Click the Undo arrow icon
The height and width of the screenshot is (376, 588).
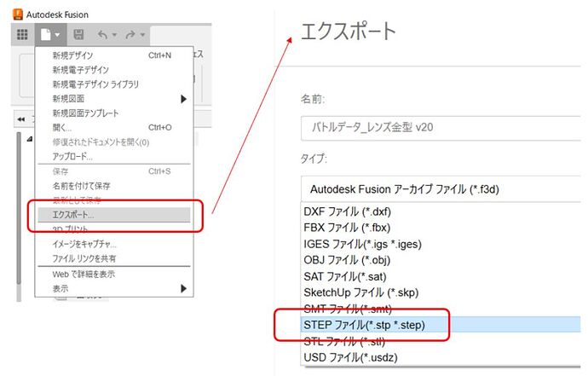pyautogui.click(x=102, y=34)
